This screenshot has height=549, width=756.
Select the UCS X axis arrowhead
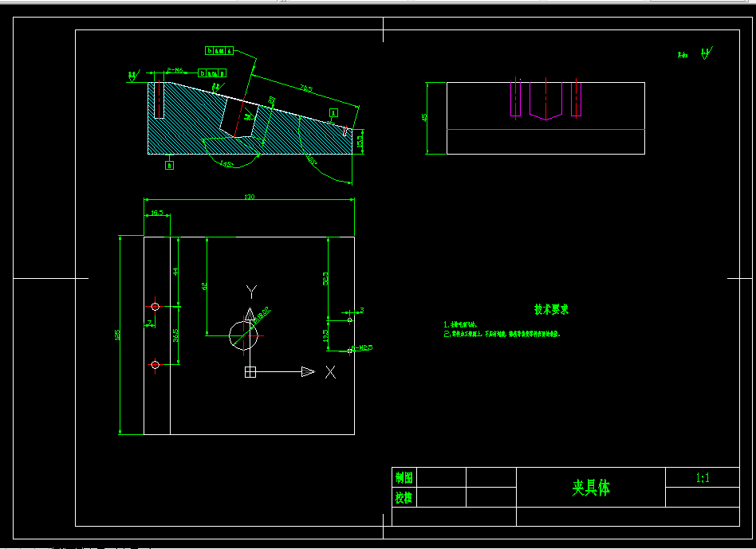[x=308, y=372]
